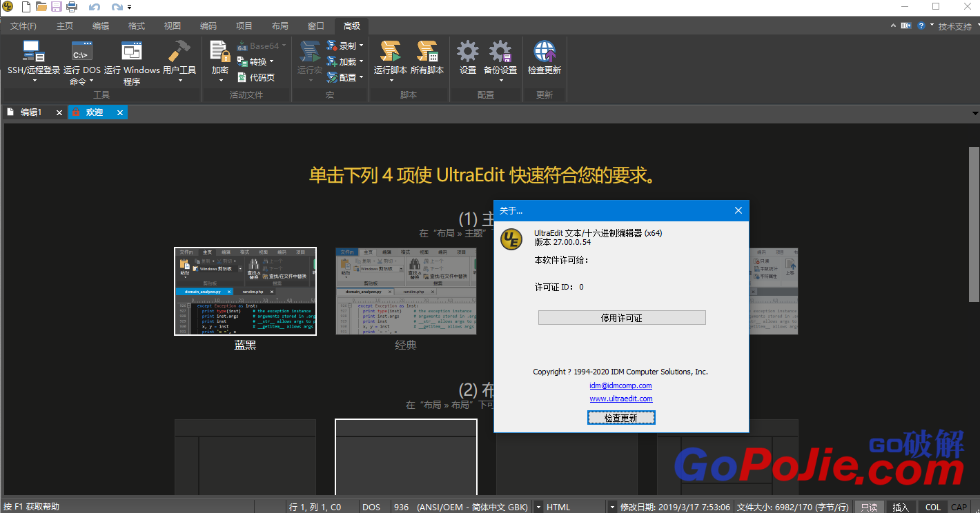
Task: Click the 运行 Windows 程序 icon
Action: pos(132,52)
